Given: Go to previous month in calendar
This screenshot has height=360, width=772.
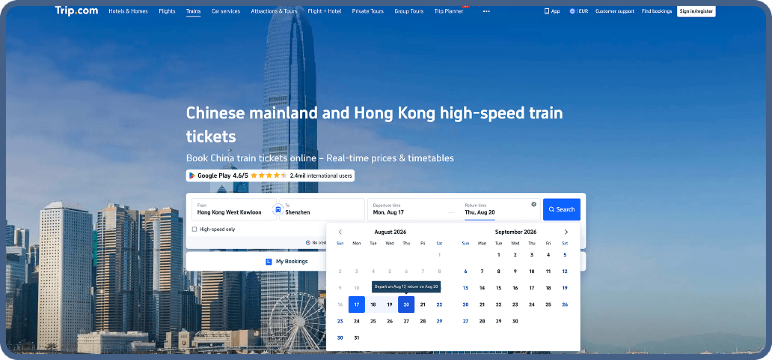Looking at the screenshot, I should click(x=340, y=232).
